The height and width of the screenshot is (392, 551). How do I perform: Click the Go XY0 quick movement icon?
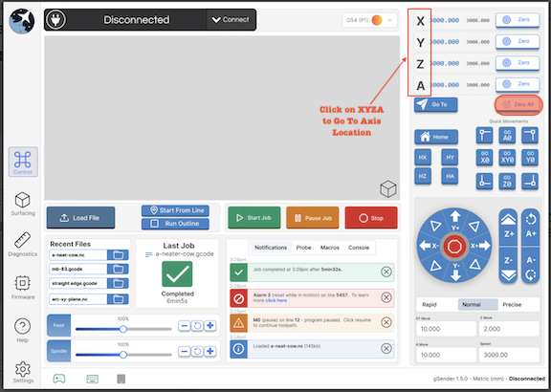507,158
